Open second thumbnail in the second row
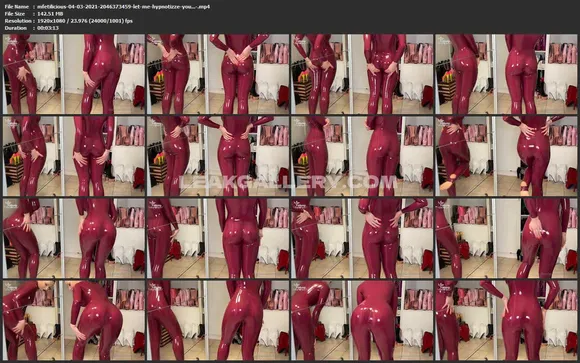The width and height of the screenshot is (580, 363). pos(218,156)
